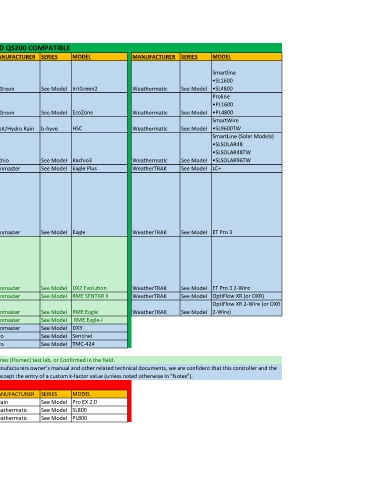Image resolution: width=370 pixels, height=480 pixels.
Task: Select the right table's MODEL header cell
Action: point(246,57)
